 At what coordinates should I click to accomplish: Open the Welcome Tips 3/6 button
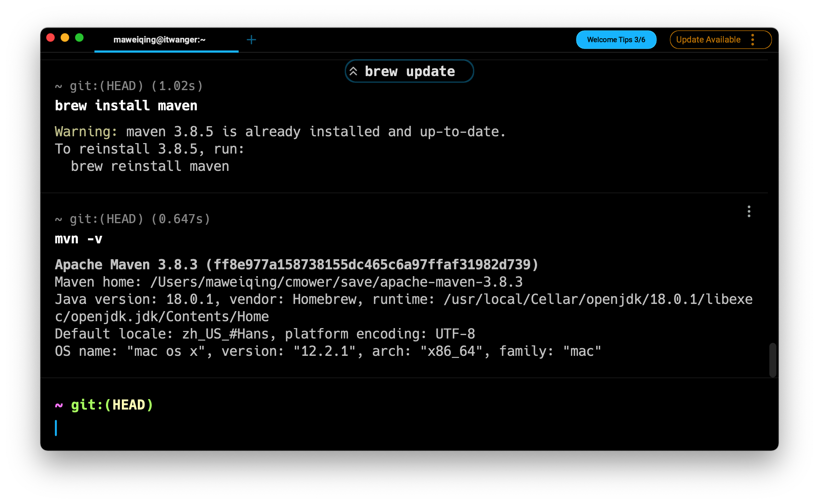[x=616, y=40]
